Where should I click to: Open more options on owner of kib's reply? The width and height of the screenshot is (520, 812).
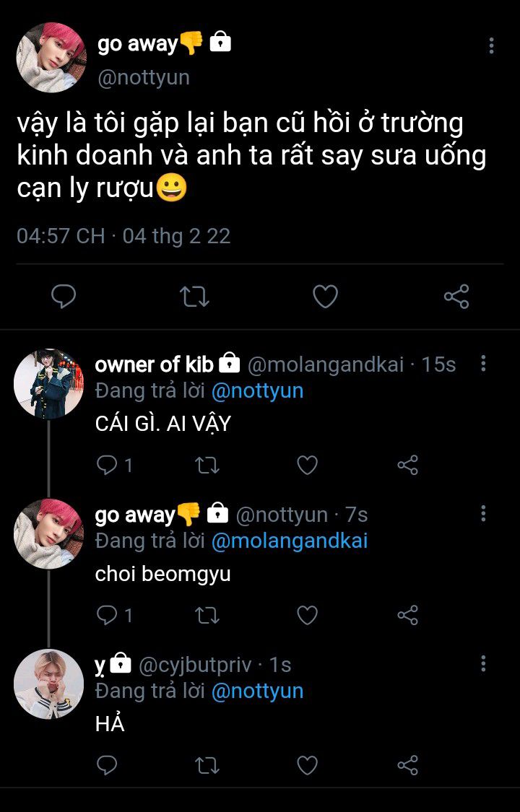483,364
